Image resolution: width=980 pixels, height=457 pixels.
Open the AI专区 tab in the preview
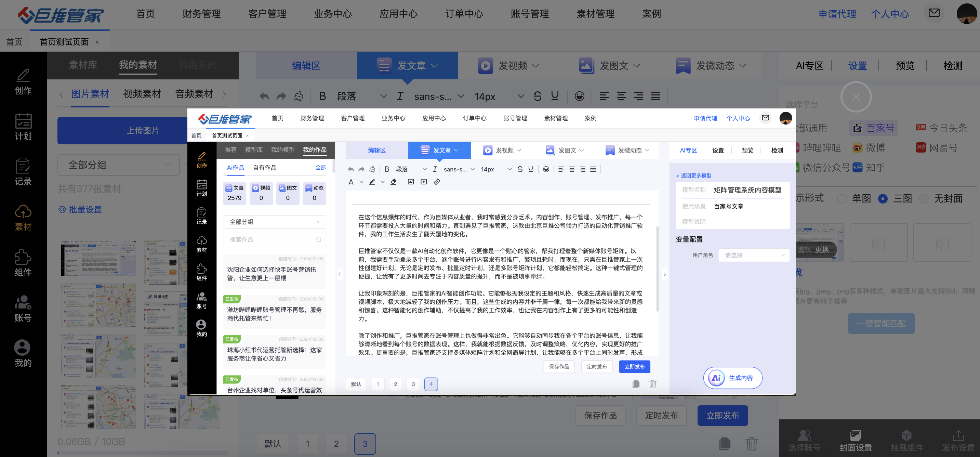click(688, 150)
